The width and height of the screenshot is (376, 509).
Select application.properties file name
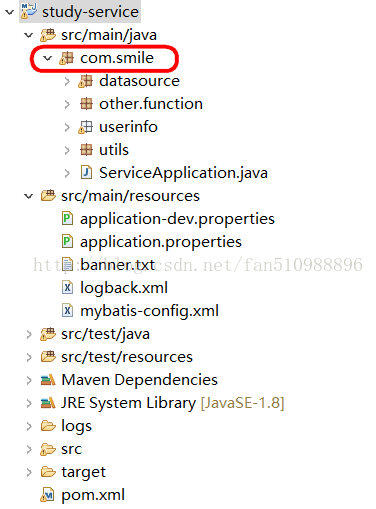[x=161, y=242]
